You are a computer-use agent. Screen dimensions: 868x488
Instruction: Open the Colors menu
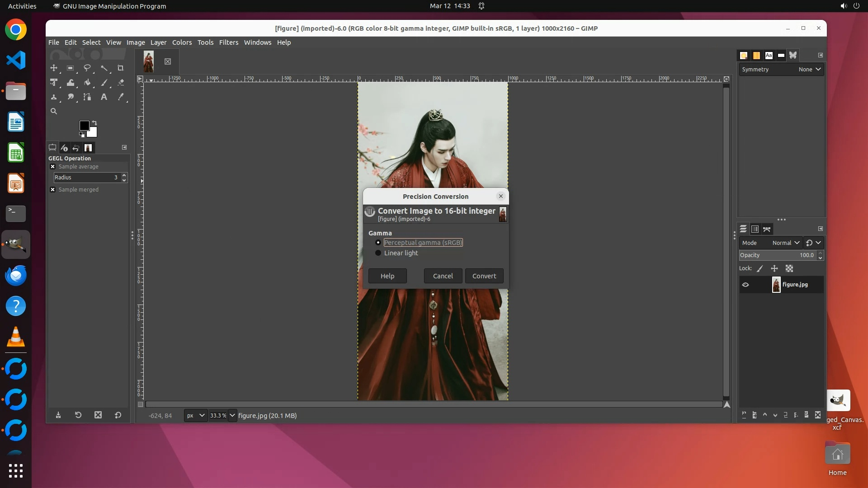point(182,42)
